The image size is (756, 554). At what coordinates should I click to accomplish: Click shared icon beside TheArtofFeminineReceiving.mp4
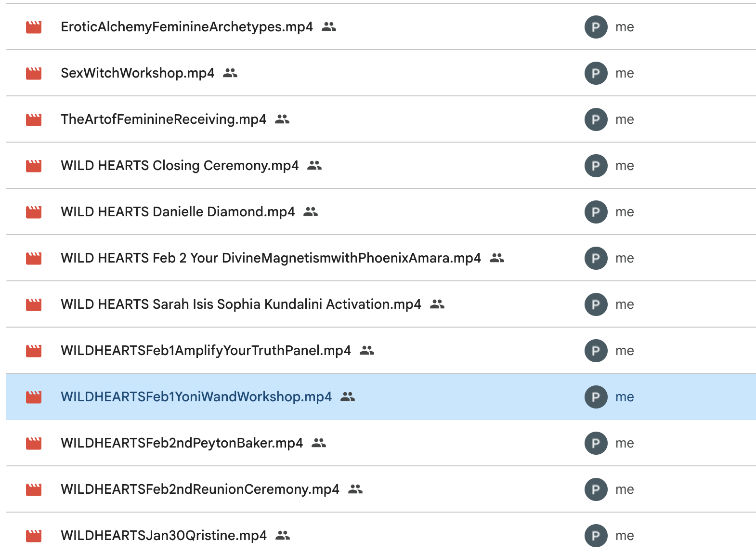[x=282, y=119]
